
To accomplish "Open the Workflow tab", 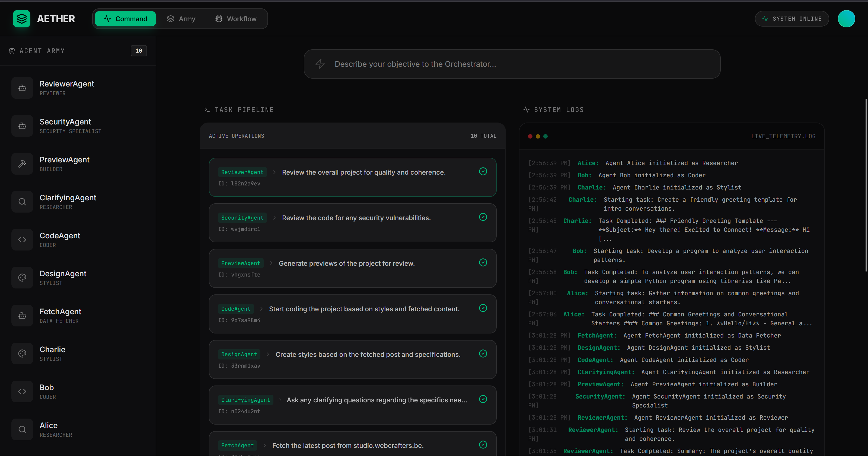I will pyautogui.click(x=236, y=19).
